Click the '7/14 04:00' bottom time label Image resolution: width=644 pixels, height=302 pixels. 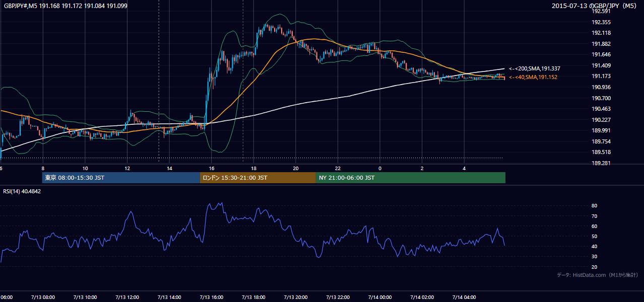click(464, 297)
